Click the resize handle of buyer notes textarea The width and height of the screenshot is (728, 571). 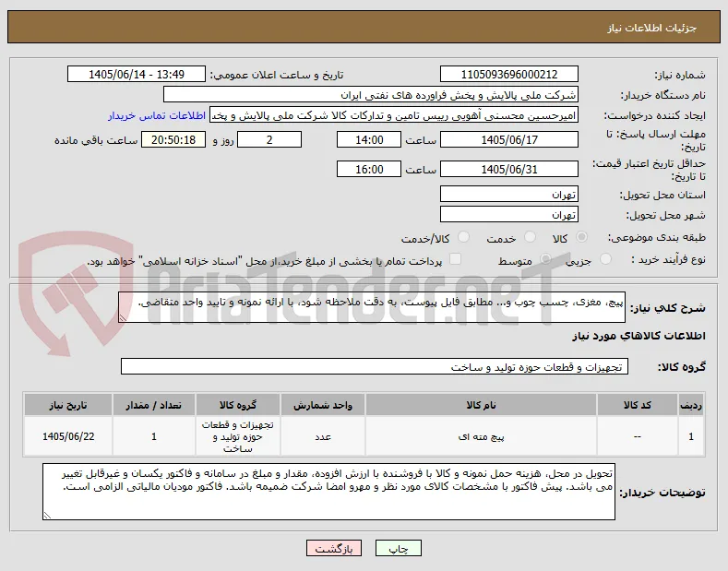click(47, 516)
